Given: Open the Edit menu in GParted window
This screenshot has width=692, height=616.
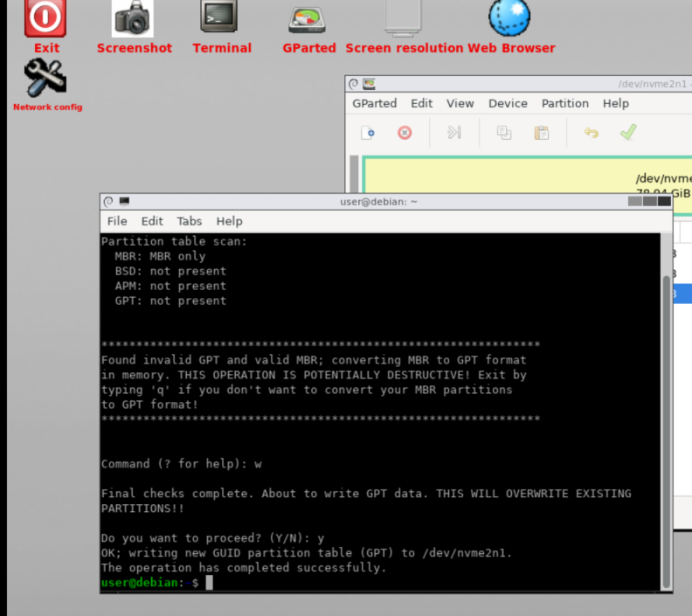Looking at the screenshot, I should click(x=421, y=103).
